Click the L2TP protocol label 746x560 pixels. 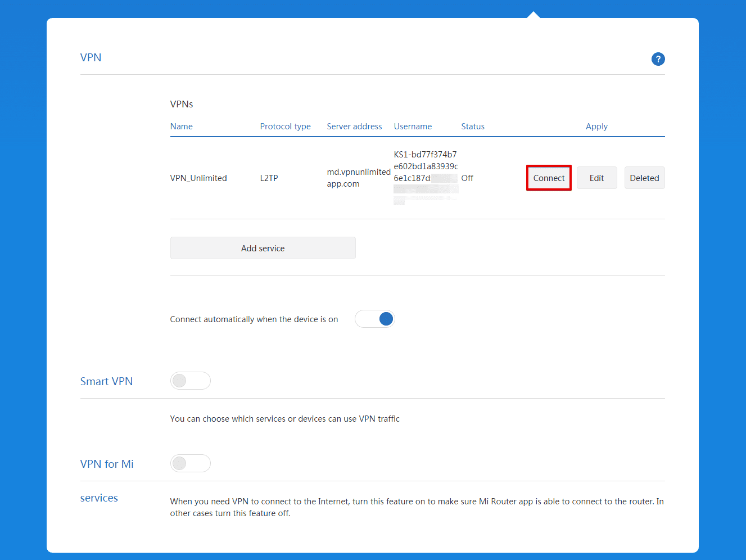(x=269, y=178)
